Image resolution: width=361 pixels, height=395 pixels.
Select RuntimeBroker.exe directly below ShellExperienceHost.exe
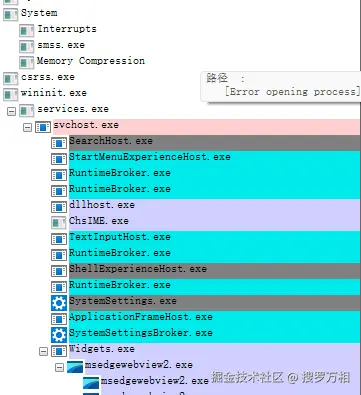(120, 285)
